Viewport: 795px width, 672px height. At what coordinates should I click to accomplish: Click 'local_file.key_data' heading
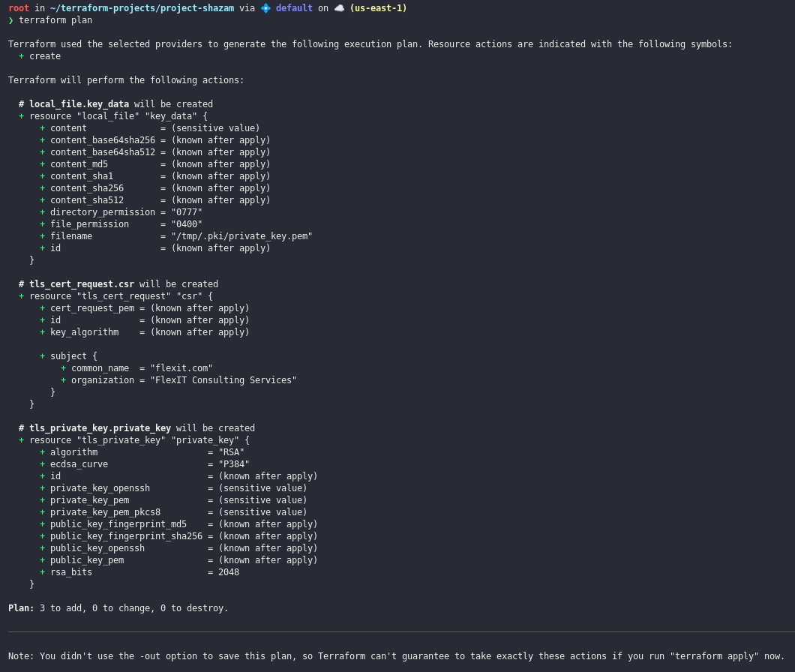(79, 104)
